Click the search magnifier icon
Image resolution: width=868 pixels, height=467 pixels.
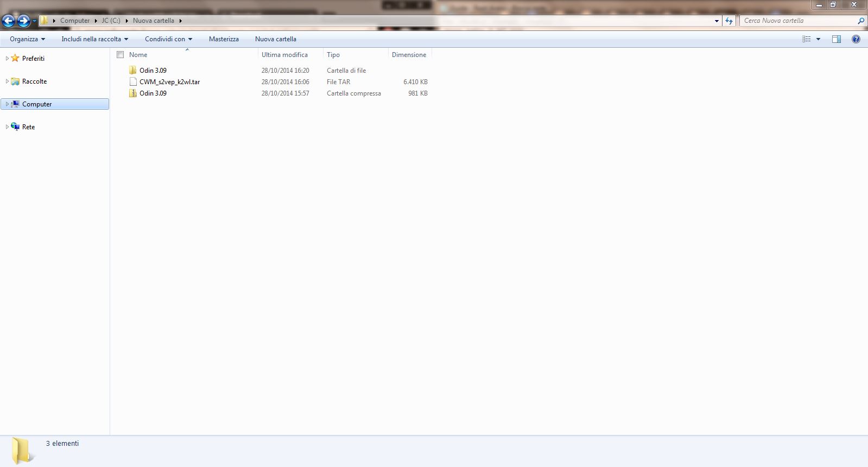[x=860, y=21]
